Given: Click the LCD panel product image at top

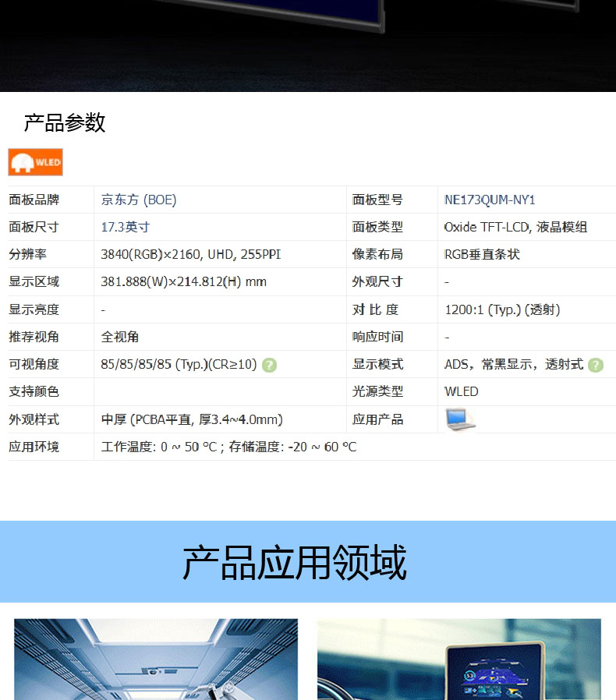Looking at the screenshot, I should pos(308,45).
